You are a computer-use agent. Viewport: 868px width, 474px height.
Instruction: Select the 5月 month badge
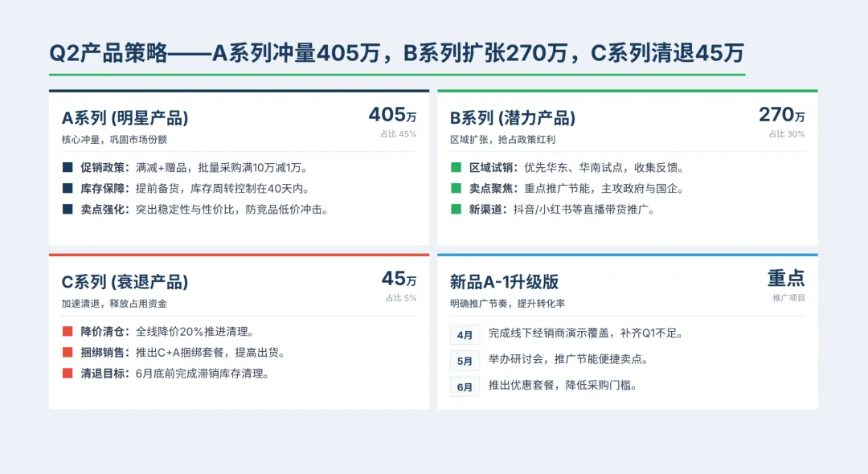[x=465, y=361]
